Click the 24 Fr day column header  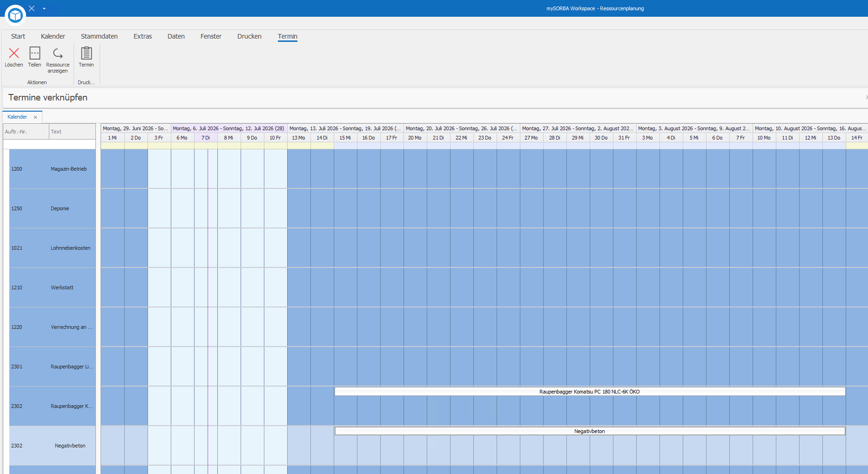pyautogui.click(x=508, y=138)
